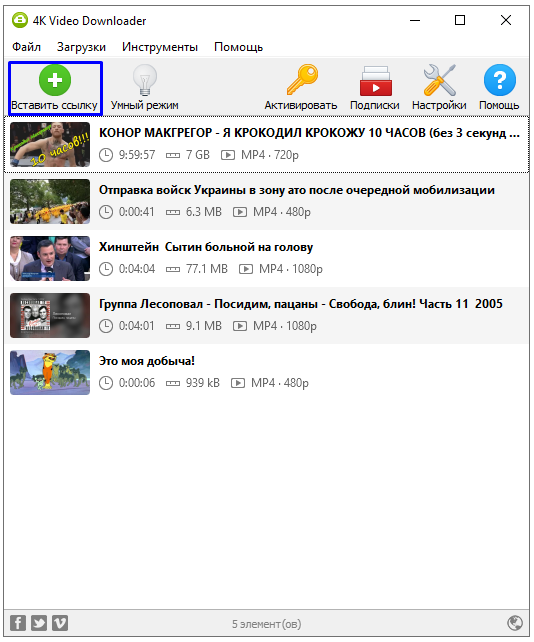This screenshot has height=642, width=534.
Task: Click the play format icon beside MP4 · 720p
Action: [x=228, y=155]
